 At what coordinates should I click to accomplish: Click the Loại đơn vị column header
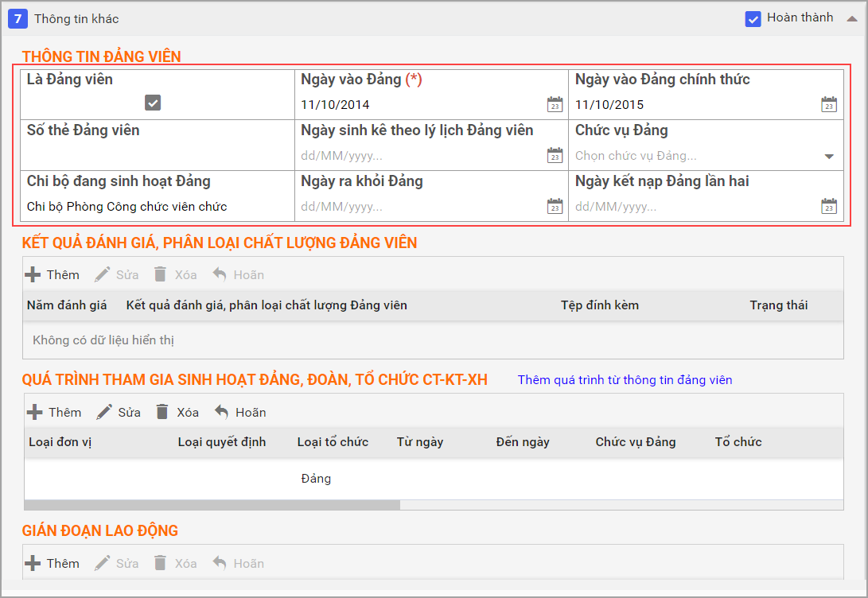point(60,442)
